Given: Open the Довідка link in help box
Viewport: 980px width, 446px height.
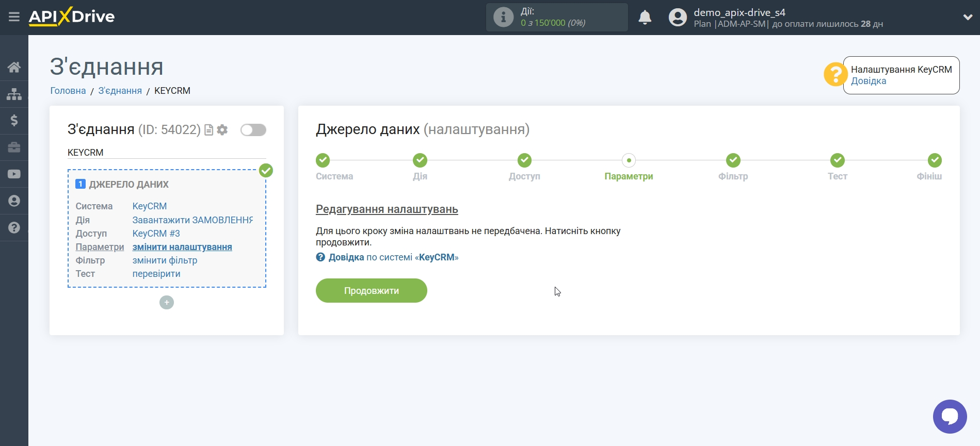Looking at the screenshot, I should pos(869,81).
